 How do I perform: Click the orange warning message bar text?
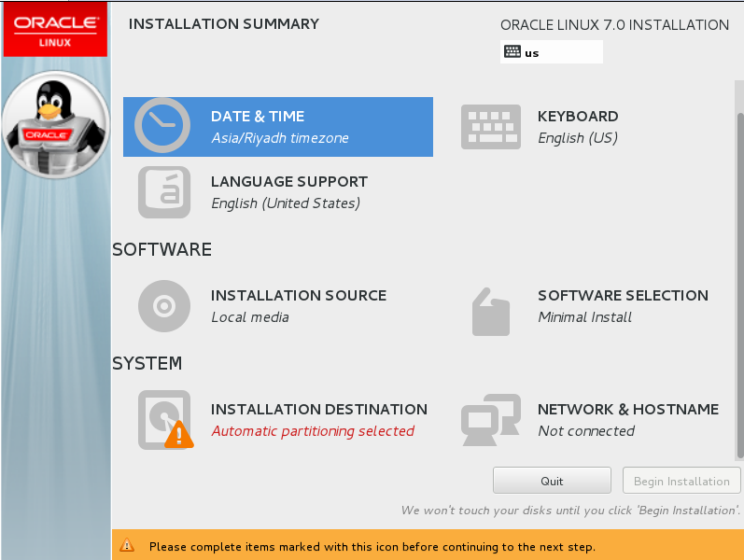pyautogui.click(x=372, y=547)
